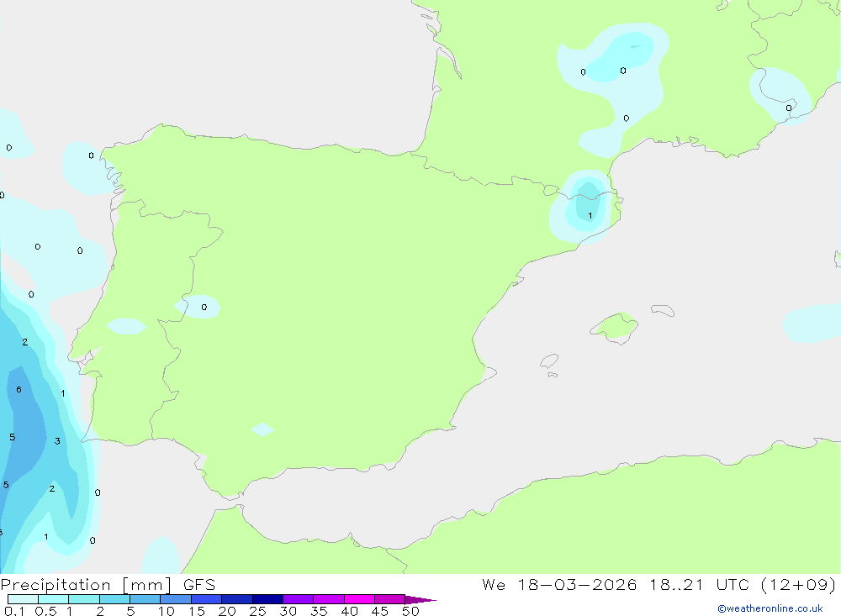Click the above-50 arrow tip of legend
841x616 pixels.
[x=420, y=600]
